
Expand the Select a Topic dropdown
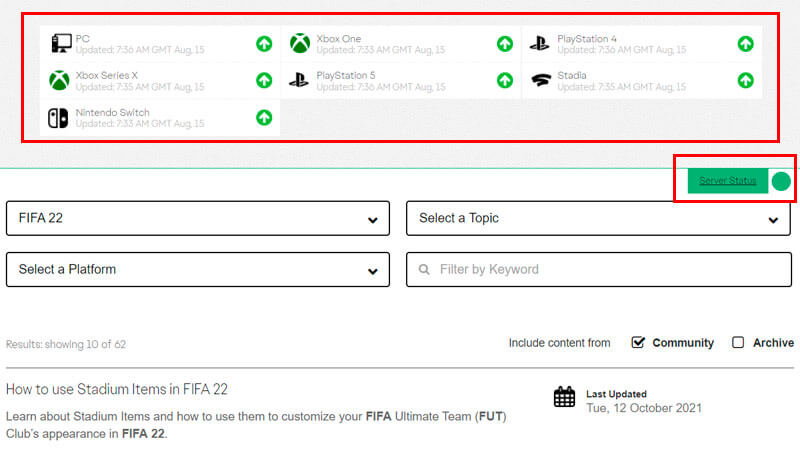pos(598,218)
